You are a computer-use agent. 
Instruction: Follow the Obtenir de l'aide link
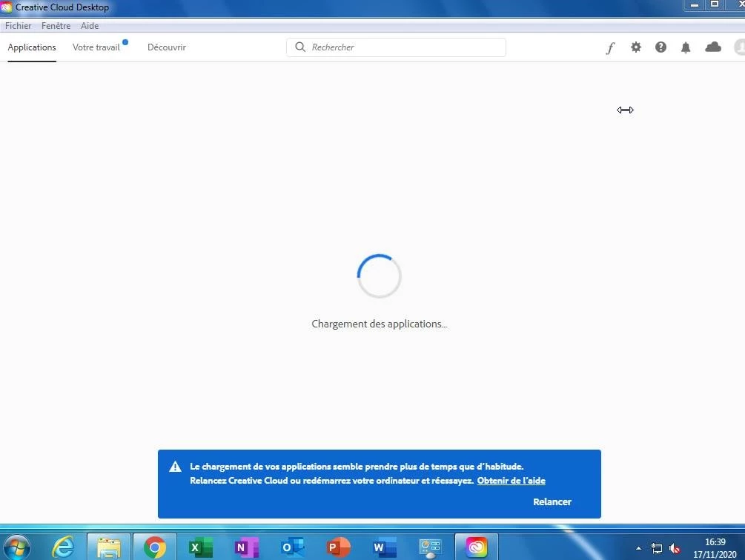511,481
